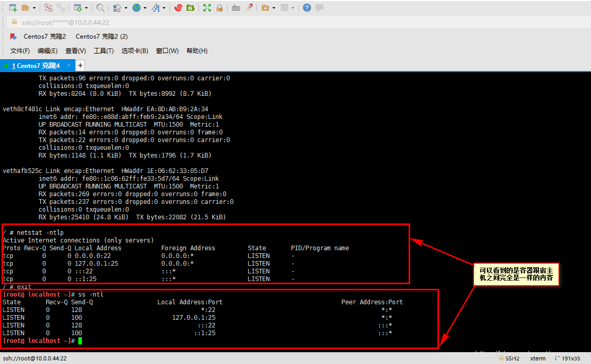Click the terminal prompt cursor after localhost
The height and width of the screenshot is (364, 591).
(x=80, y=341)
